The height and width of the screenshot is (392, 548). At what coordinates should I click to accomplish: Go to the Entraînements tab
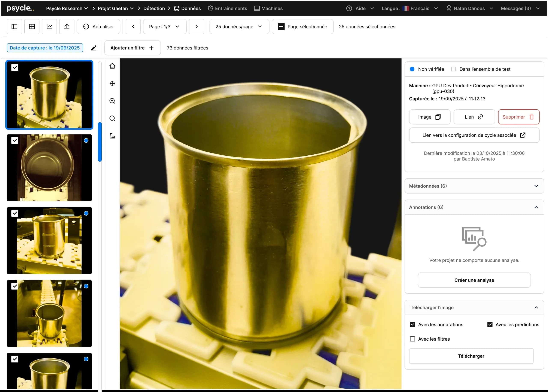[x=227, y=8]
